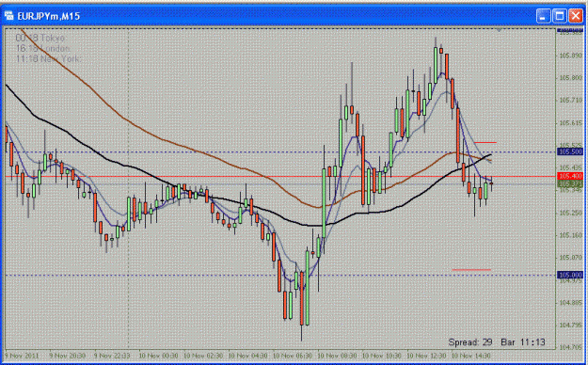Click the '10 Nov 12:30' time axis label
This screenshot has width=588, height=365.
tap(426, 356)
